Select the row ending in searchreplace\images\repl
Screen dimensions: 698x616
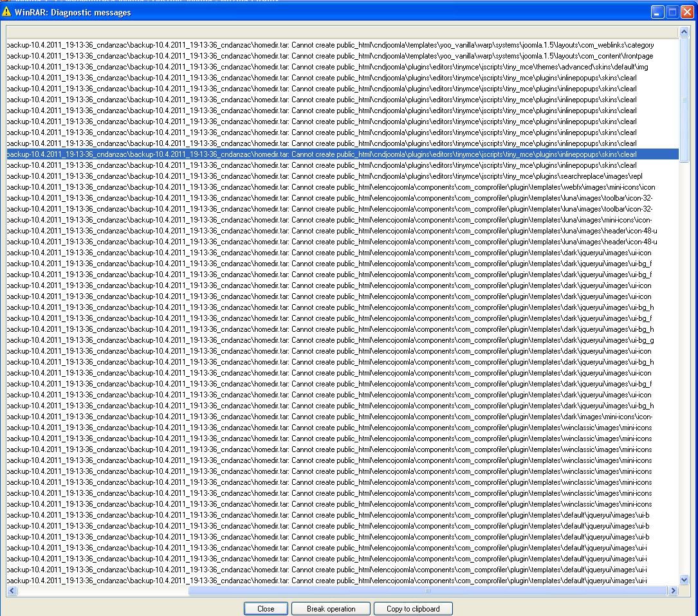tap(342, 176)
